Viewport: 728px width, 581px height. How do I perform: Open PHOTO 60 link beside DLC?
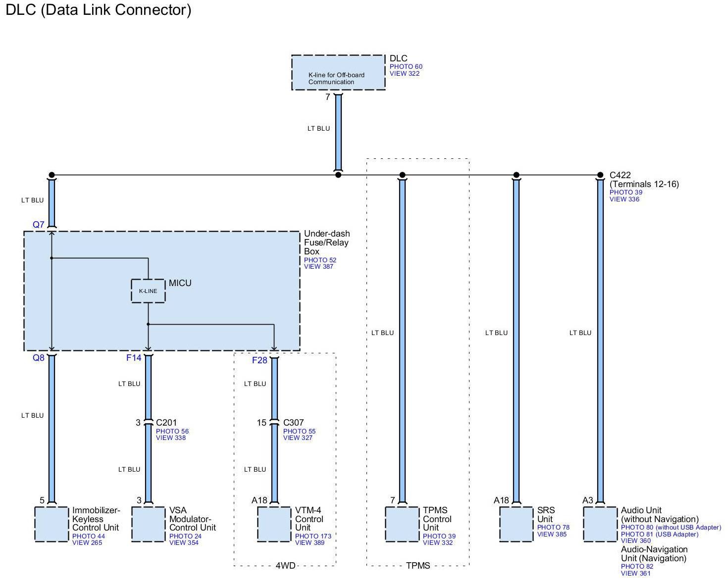[406, 66]
